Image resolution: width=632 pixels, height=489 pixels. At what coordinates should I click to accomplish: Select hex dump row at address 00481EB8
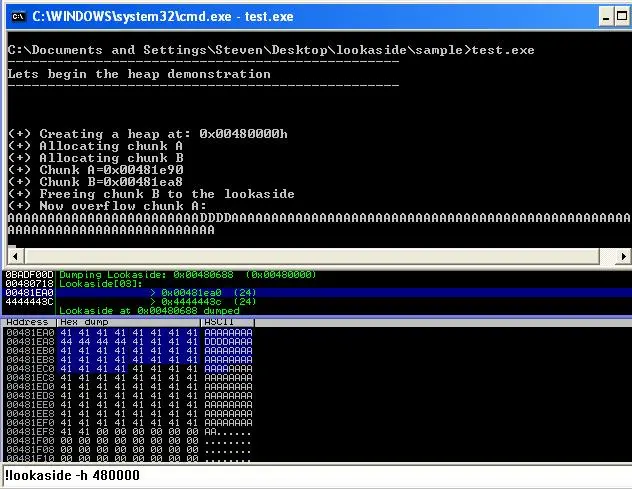click(129, 360)
